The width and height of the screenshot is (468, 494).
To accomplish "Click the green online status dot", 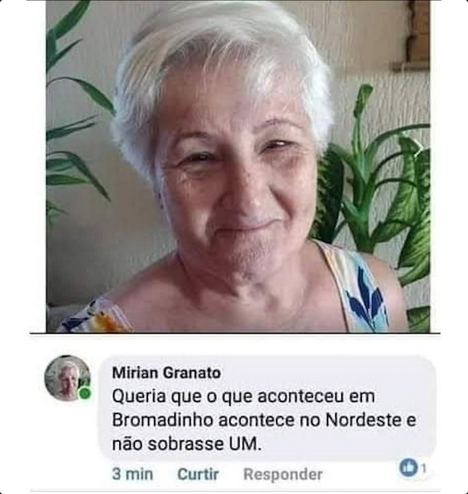I will click(x=84, y=393).
